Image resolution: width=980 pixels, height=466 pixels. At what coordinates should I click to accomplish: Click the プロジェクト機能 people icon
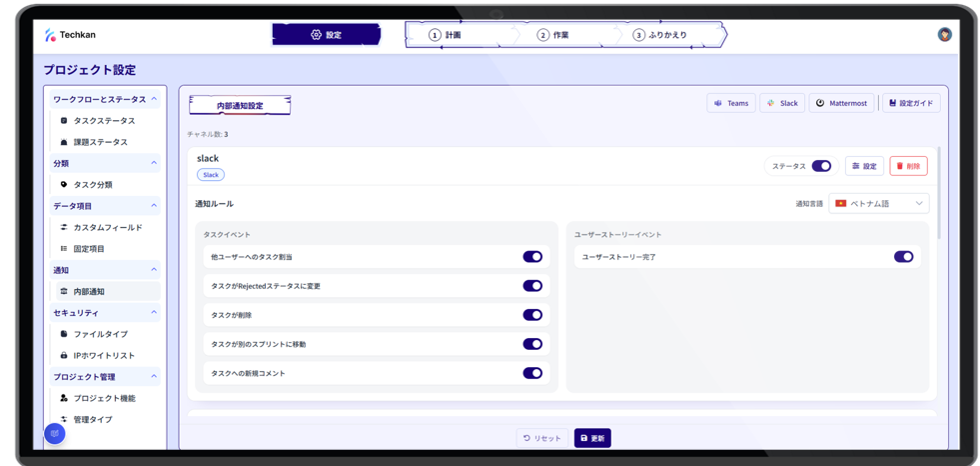pos(64,398)
